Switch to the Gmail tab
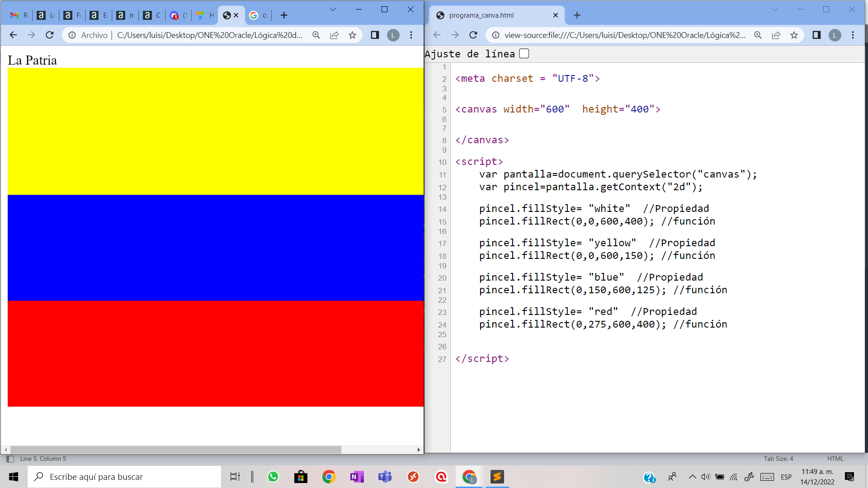Viewport: 868px width, 488px height. (x=19, y=15)
